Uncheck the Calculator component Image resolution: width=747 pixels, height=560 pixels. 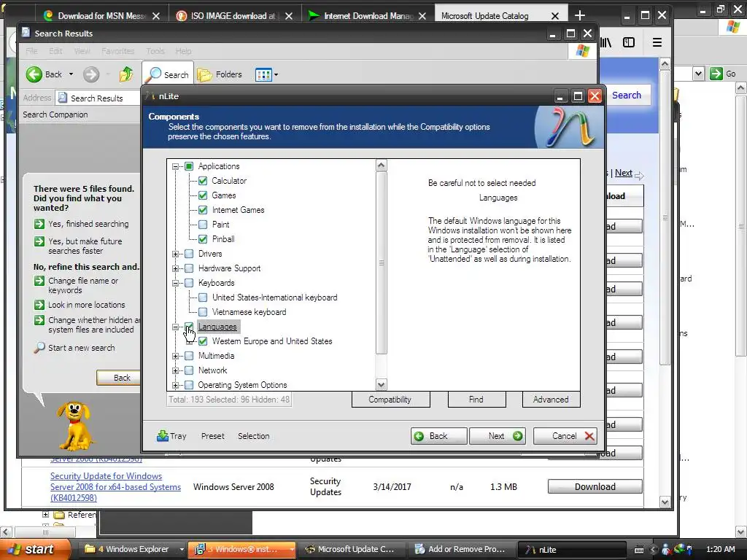point(203,181)
